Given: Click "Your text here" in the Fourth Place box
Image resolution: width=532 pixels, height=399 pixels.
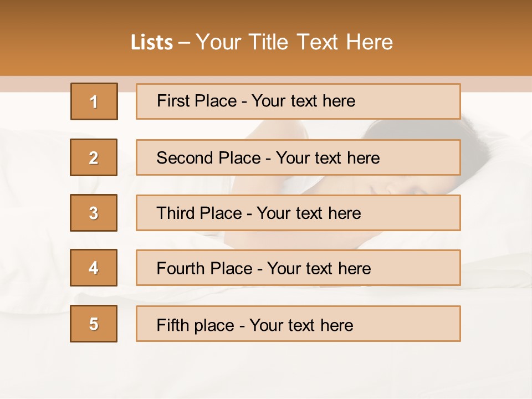Looking at the screenshot, I should pos(319,269).
